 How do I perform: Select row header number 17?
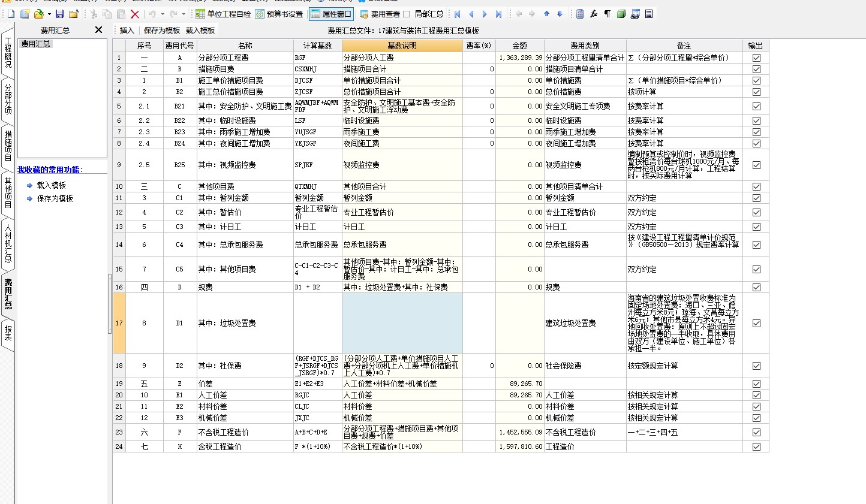coord(119,323)
